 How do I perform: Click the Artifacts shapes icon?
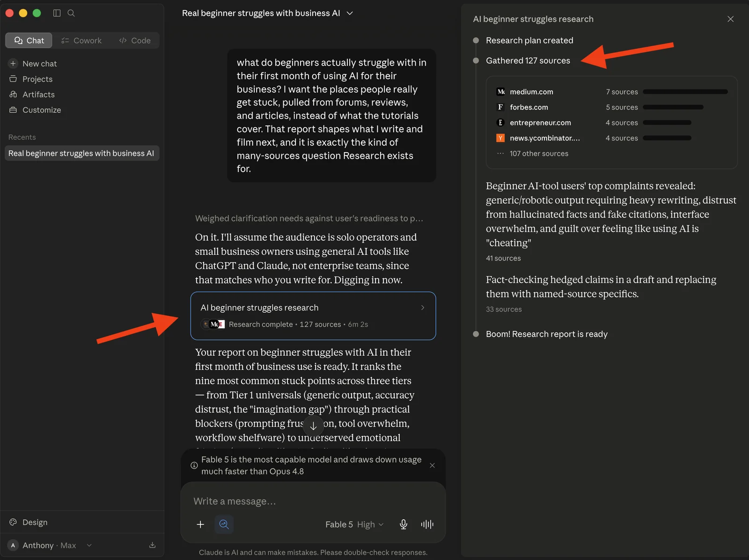click(x=13, y=95)
